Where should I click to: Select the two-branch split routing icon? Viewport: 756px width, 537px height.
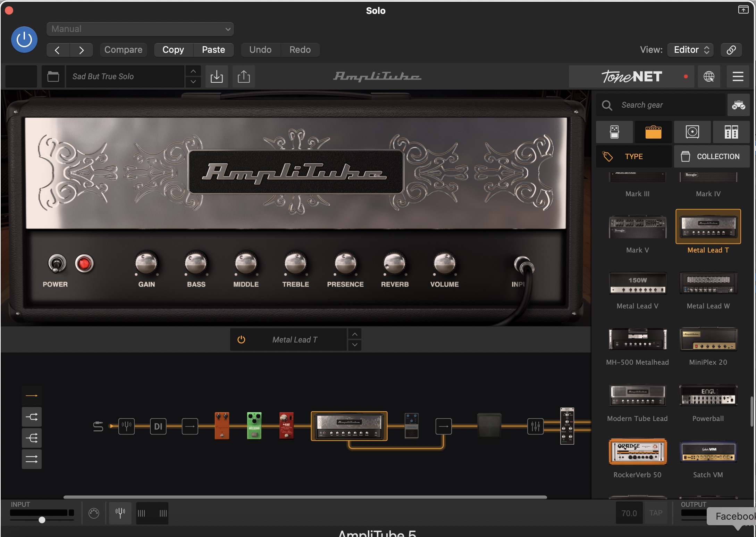coord(32,417)
